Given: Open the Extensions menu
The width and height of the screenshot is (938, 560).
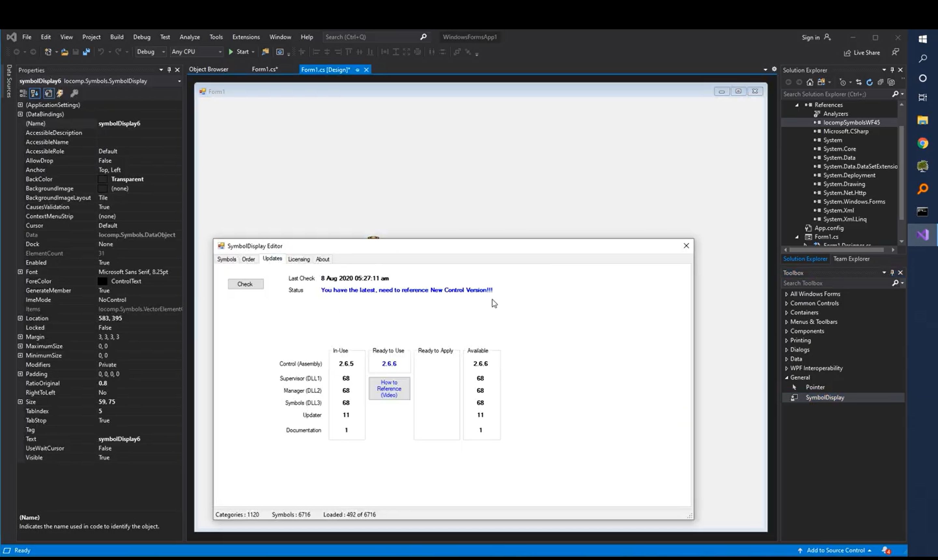Looking at the screenshot, I should click(246, 37).
